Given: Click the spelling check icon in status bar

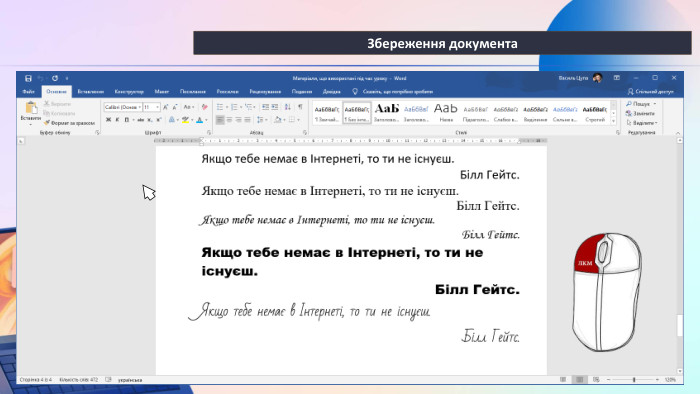Looking at the screenshot, I should coord(108,380).
